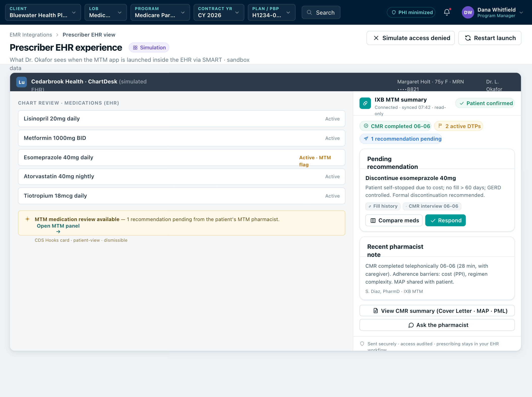Select the Metformin 1000mg BID row
The image size is (532, 397).
pyautogui.click(x=182, y=138)
